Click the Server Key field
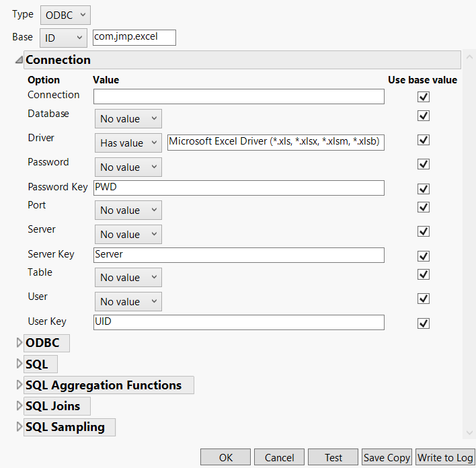The height and width of the screenshot is (468, 476). (x=239, y=255)
